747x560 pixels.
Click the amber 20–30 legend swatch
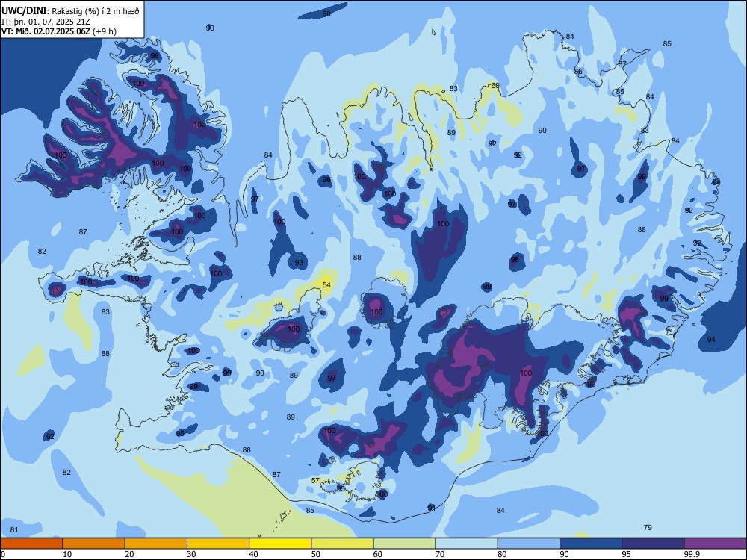[x=156, y=544]
